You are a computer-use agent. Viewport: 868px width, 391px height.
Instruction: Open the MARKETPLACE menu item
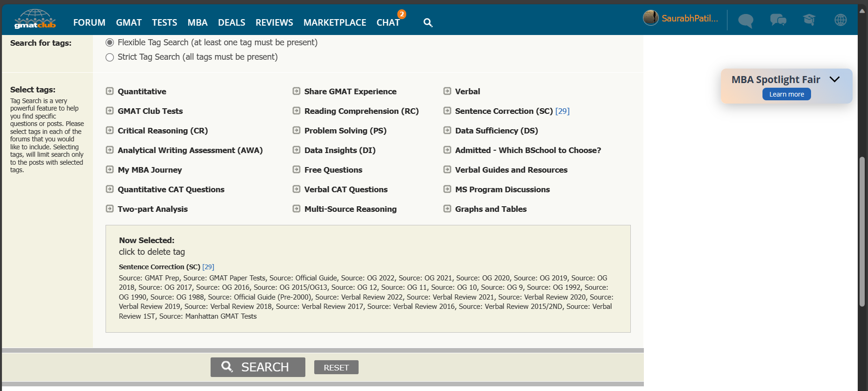(334, 22)
